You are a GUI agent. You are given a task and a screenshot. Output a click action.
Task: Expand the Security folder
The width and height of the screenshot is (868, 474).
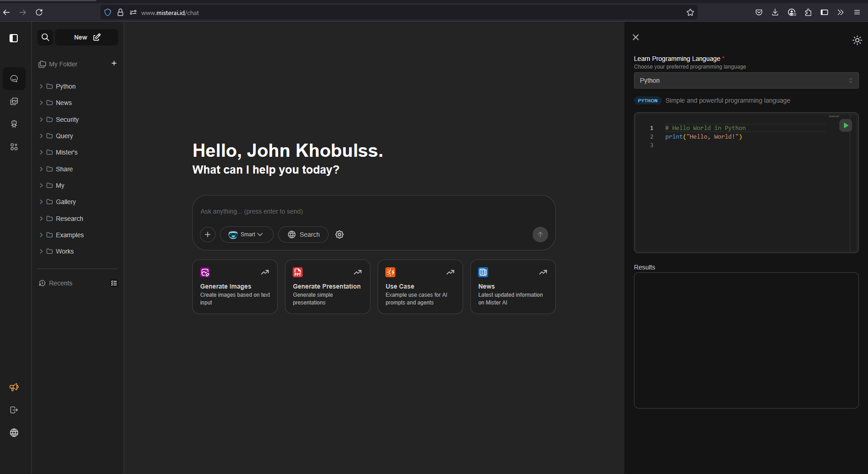coord(67,120)
